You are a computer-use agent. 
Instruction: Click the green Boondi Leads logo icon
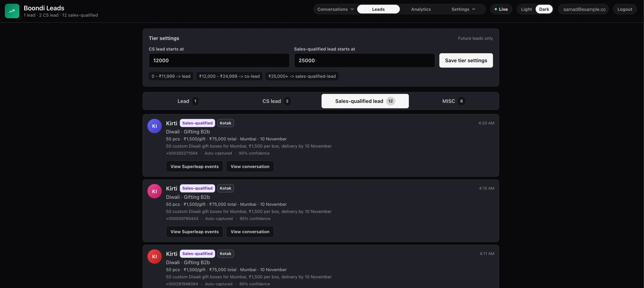pos(12,11)
